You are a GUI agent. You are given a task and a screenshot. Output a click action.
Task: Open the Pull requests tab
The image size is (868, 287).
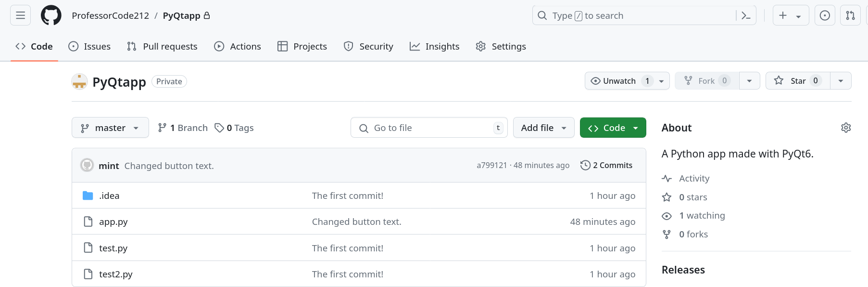(162, 46)
